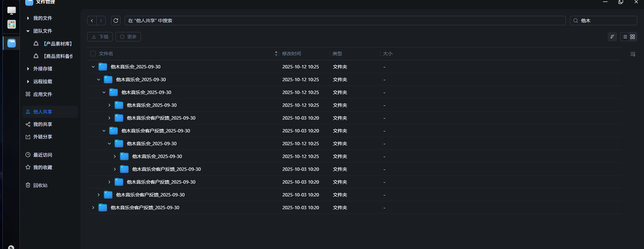Click the sort order icon
The image size is (644, 249).
tap(612, 37)
